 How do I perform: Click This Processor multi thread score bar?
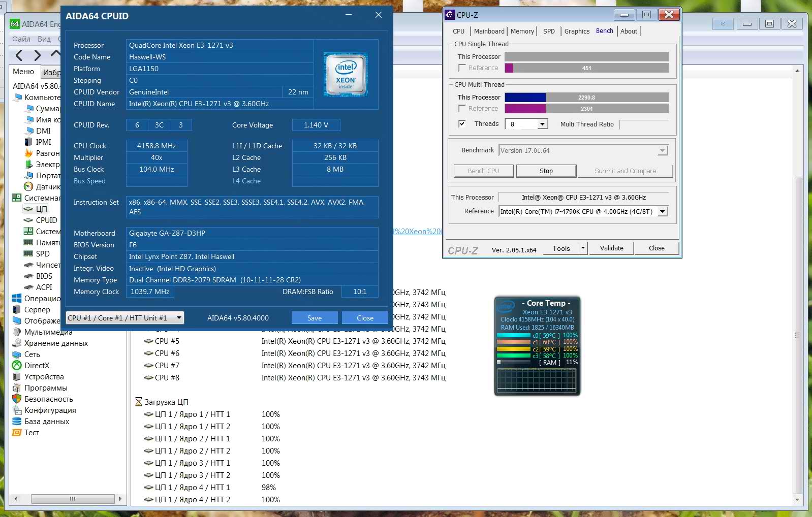(586, 97)
